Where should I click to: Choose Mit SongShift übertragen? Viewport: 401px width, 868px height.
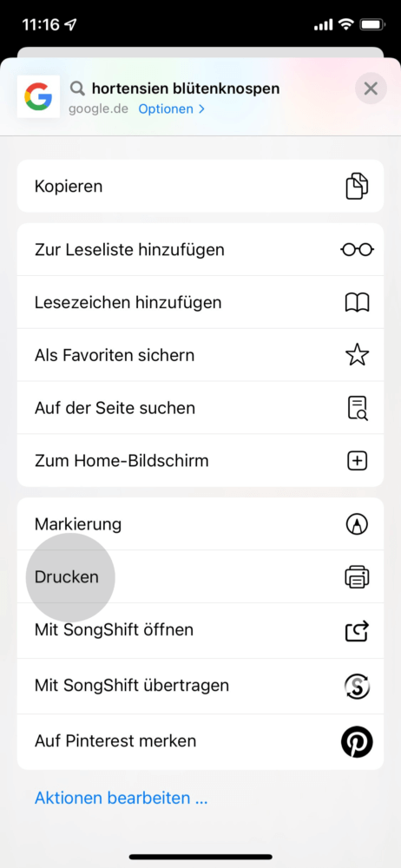pos(200,687)
